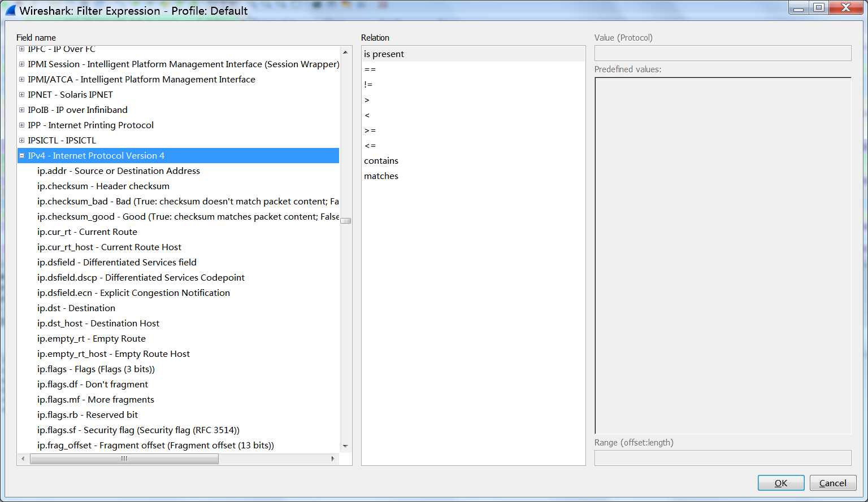This screenshot has height=502, width=868.
Task: Click the Value (Protocol) input field
Action: [723, 53]
